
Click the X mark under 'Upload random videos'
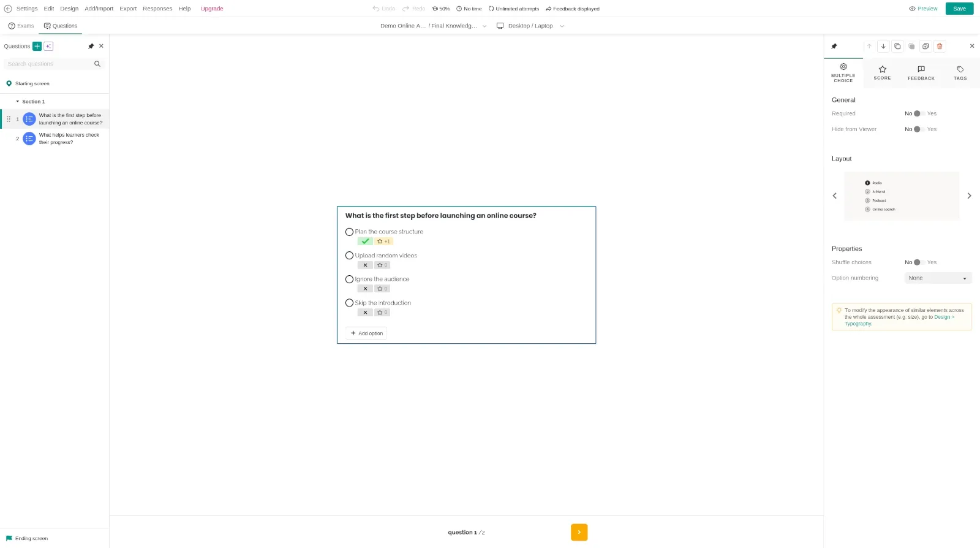[365, 265]
